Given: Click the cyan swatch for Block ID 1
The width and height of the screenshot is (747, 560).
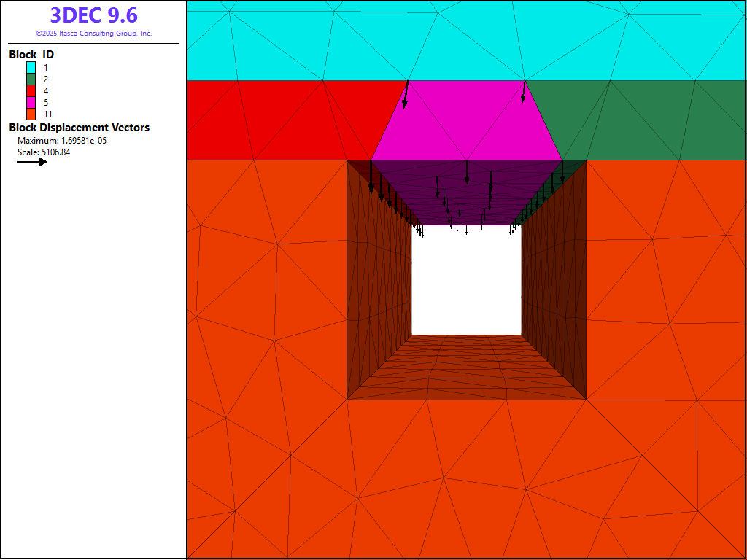Looking at the screenshot, I should tap(31, 67).
